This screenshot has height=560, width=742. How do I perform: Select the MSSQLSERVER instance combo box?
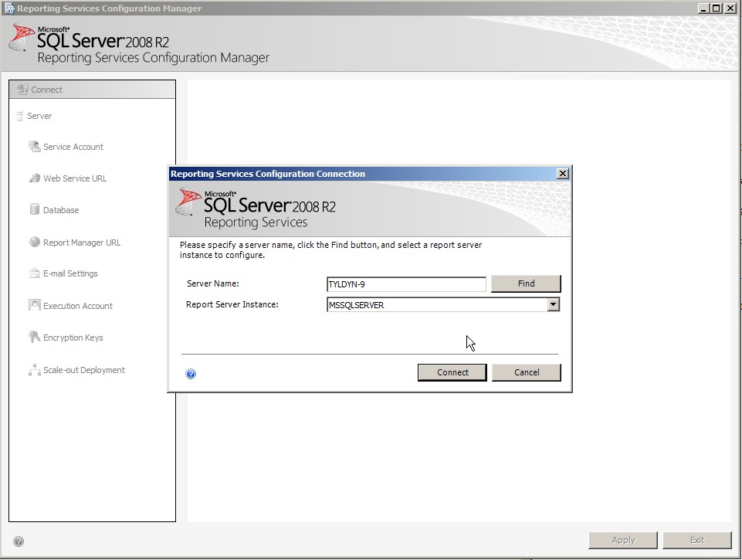click(443, 304)
